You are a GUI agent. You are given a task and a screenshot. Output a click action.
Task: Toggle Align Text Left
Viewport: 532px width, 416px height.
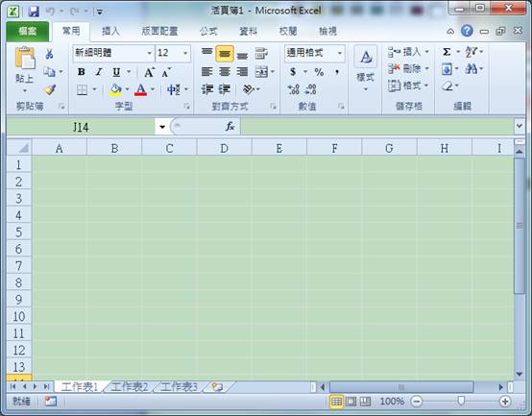click(207, 72)
